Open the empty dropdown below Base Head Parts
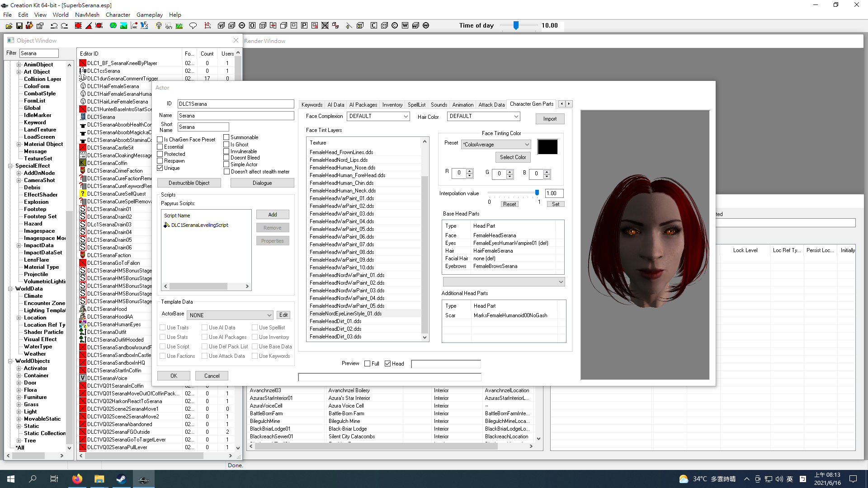The height and width of the screenshot is (488, 868). [x=504, y=282]
